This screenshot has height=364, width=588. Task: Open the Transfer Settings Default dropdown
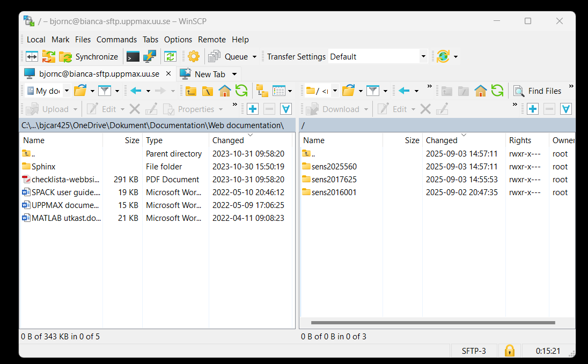(x=423, y=56)
